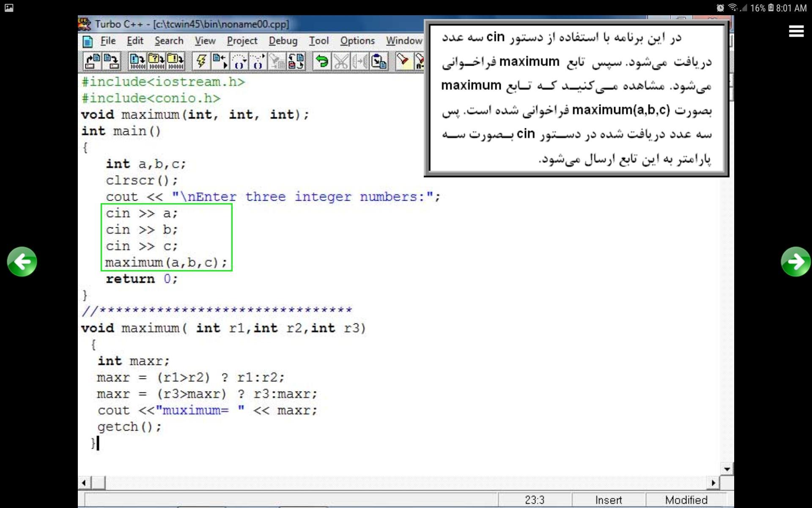Click the Open file toolbar icon

coord(92,61)
